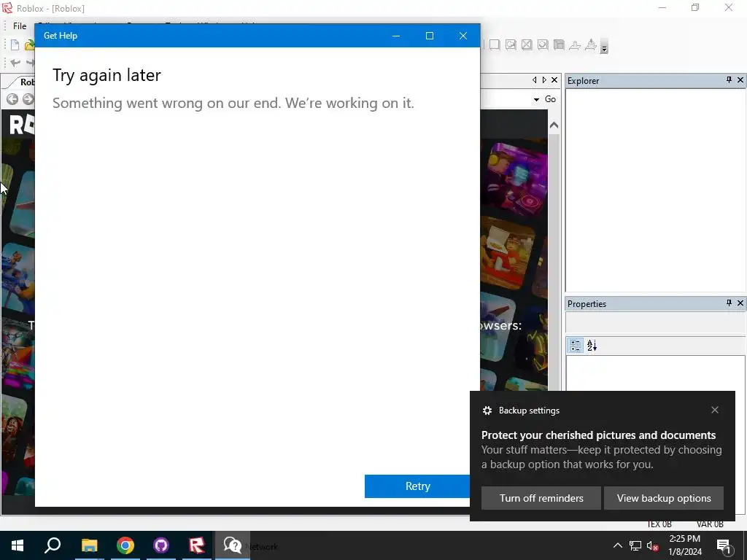Click 'TEX 0B' status bar entry
The image size is (747, 560).
(x=659, y=524)
